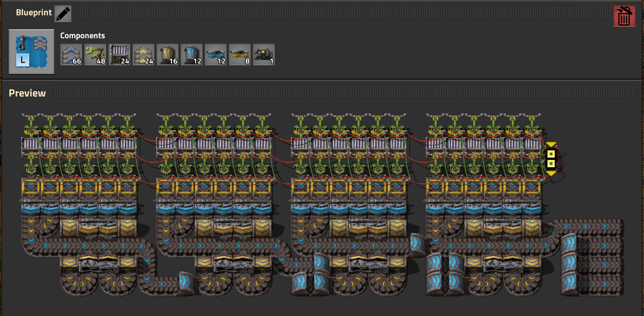644x316 pixels.
Task: Select the green inserter component (48)
Action: click(x=95, y=54)
